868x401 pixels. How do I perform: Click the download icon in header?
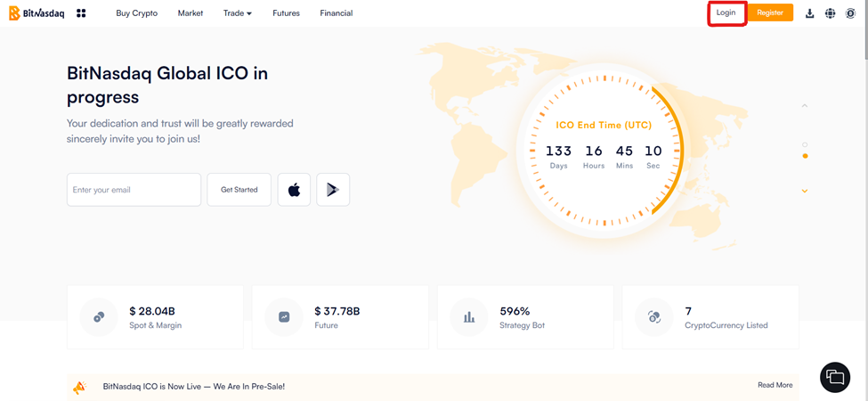pos(809,13)
